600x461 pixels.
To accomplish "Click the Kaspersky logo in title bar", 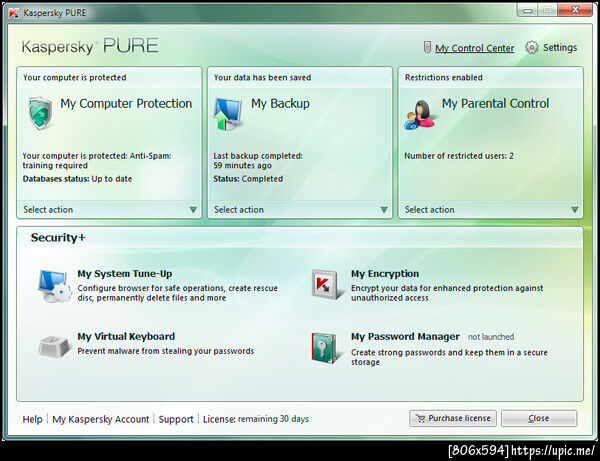I will pos(14,13).
